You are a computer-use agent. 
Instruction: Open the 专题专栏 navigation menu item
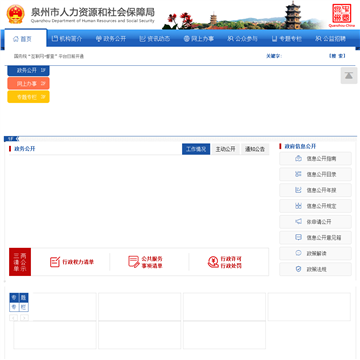pos(287,39)
